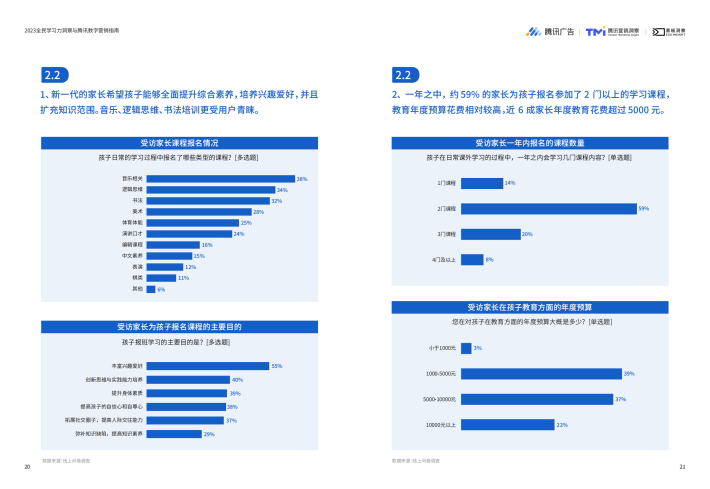
Task: Click the left page data source footnote
Action: coord(66,461)
